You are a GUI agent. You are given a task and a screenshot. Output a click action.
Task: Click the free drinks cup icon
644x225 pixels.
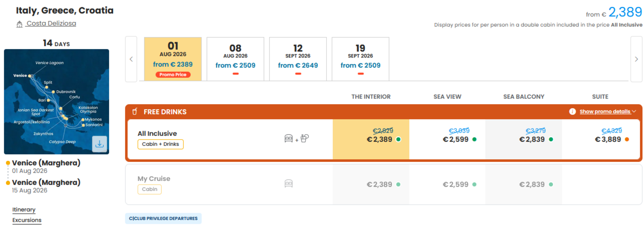click(x=135, y=111)
